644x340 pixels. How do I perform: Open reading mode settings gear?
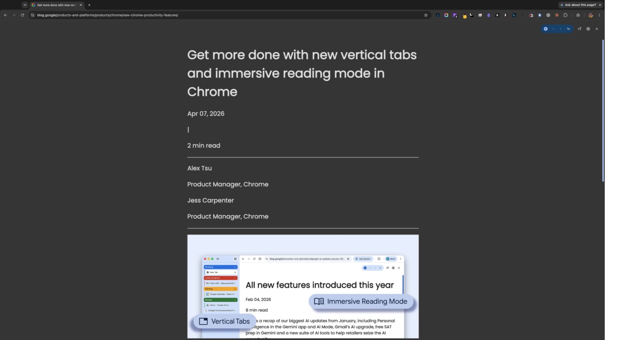point(588,29)
